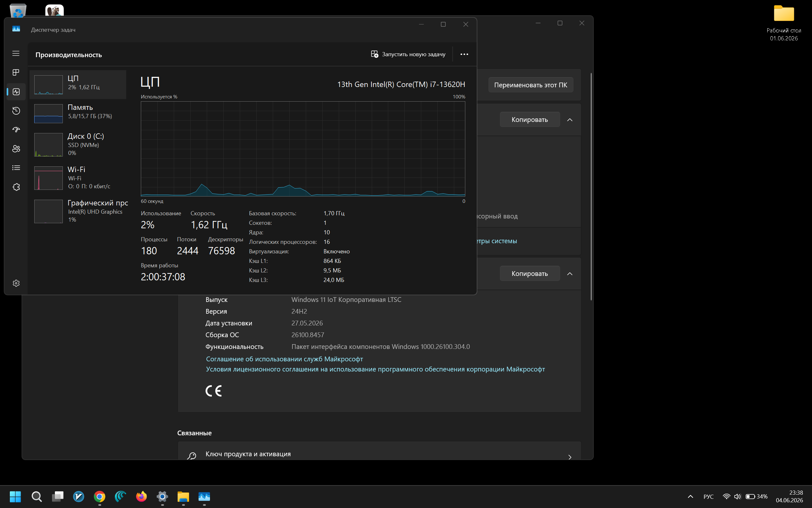Image resolution: width=812 pixels, height=508 pixels.
Task: Click the 26100.8457 build number text
Action: pos(308,335)
